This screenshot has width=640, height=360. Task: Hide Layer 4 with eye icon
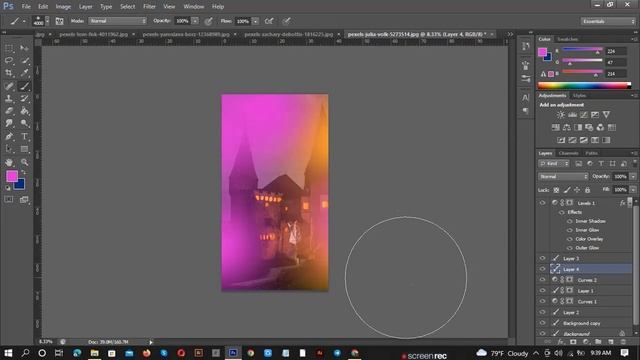pyautogui.click(x=542, y=269)
